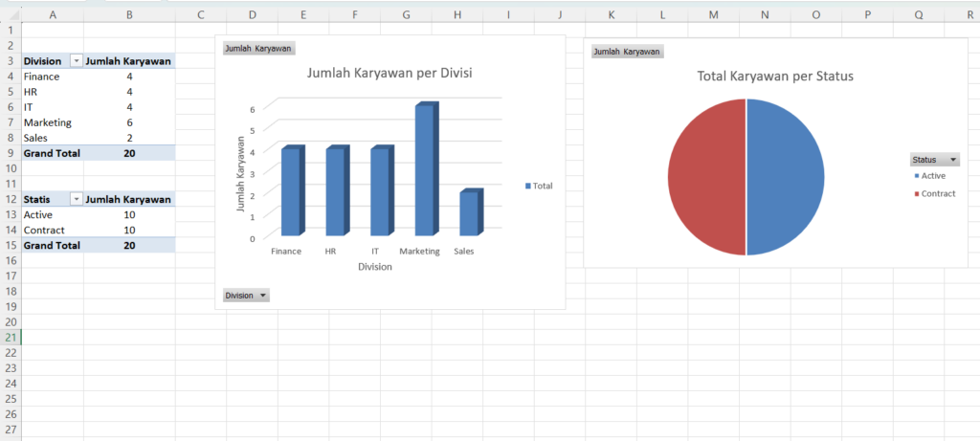Select the Contract row label cell

(53, 230)
